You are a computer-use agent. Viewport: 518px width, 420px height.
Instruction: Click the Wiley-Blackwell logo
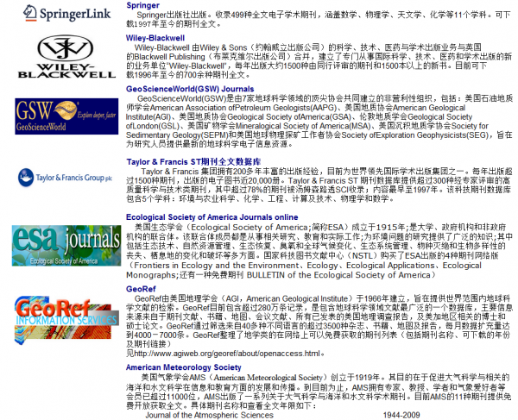point(66,57)
